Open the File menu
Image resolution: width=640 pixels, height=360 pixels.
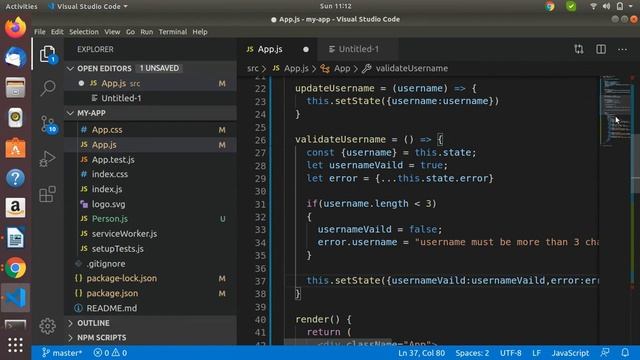tap(40, 32)
